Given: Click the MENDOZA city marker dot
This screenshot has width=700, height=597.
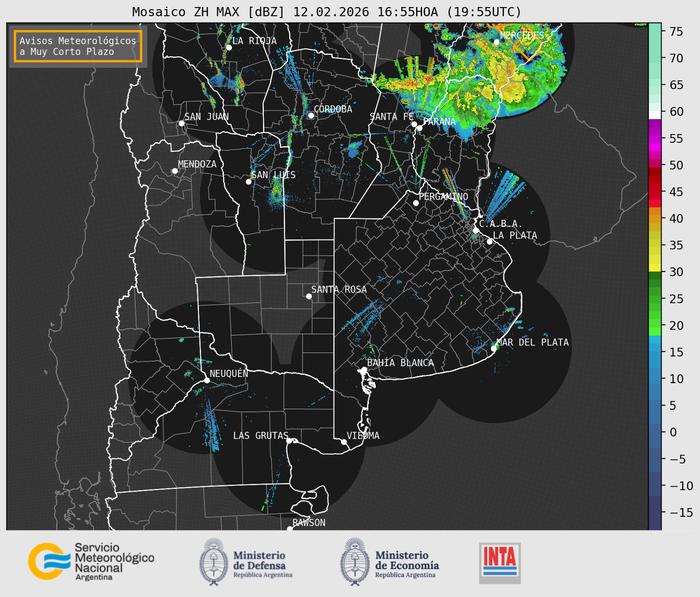Looking at the screenshot, I should (175, 171).
